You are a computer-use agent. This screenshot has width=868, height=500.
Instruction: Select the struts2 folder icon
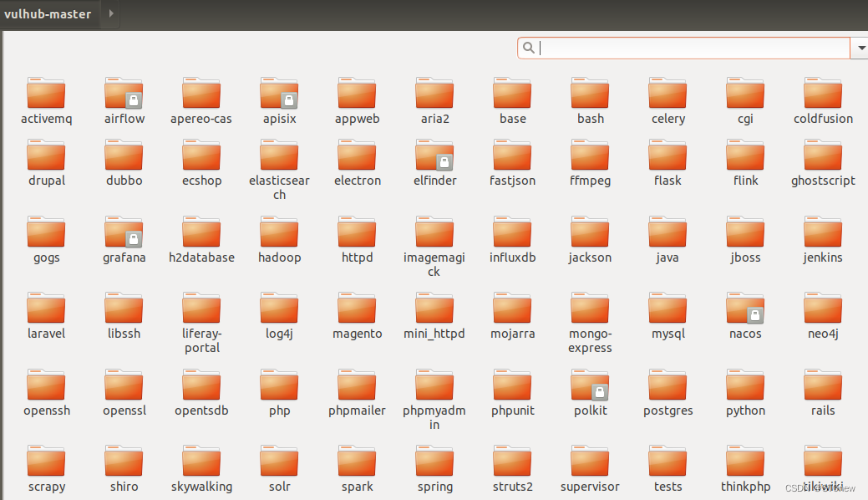pos(513,462)
